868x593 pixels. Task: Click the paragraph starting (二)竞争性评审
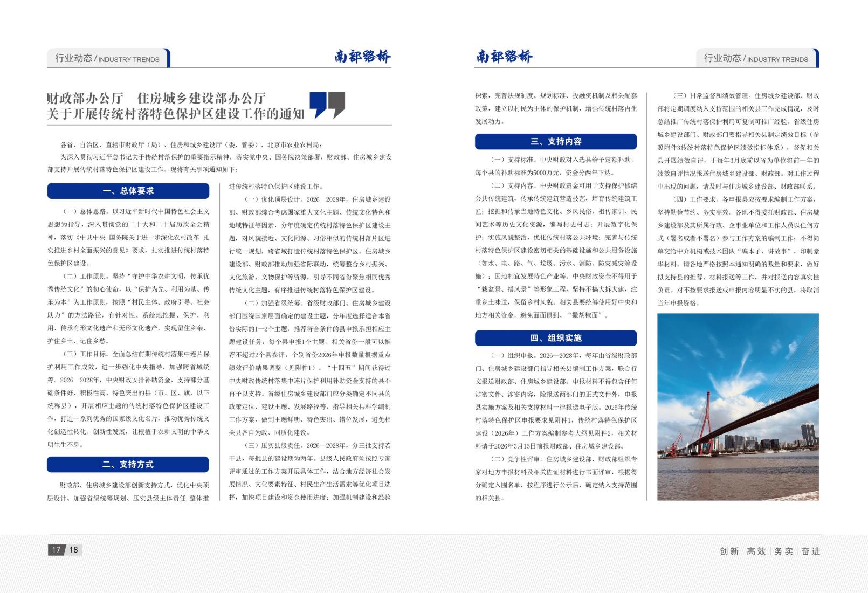(x=556, y=478)
